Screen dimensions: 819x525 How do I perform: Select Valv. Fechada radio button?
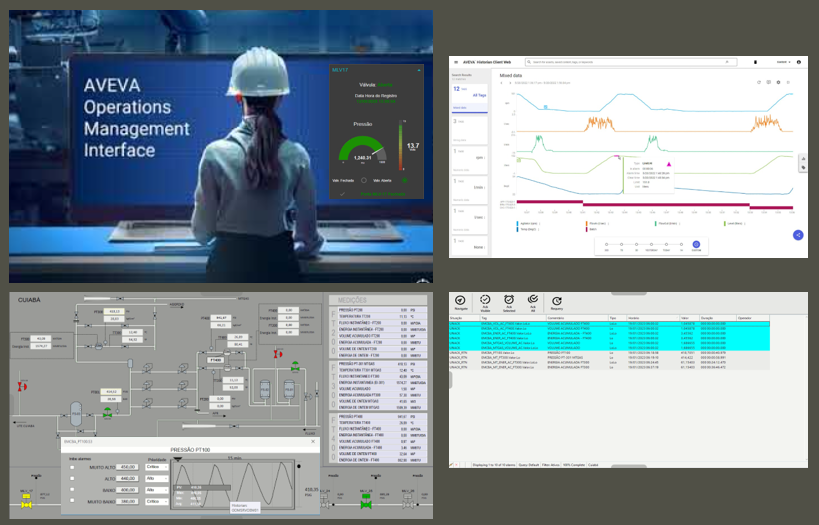(x=364, y=180)
